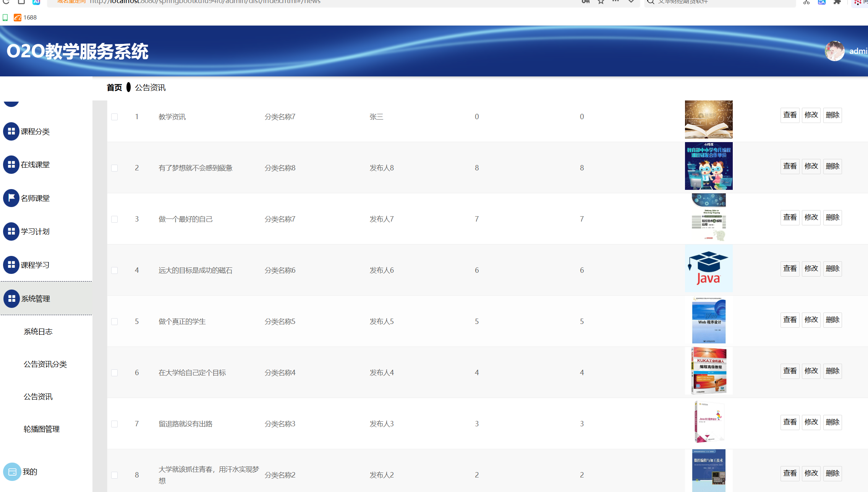Click the 名师课堂 flag icon
This screenshot has height=492, width=868.
(11, 198)
